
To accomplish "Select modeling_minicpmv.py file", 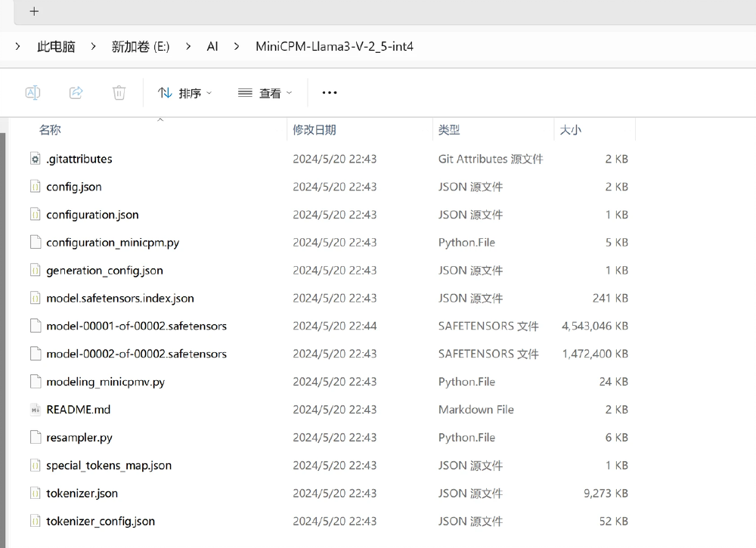I will pos(105,382).
